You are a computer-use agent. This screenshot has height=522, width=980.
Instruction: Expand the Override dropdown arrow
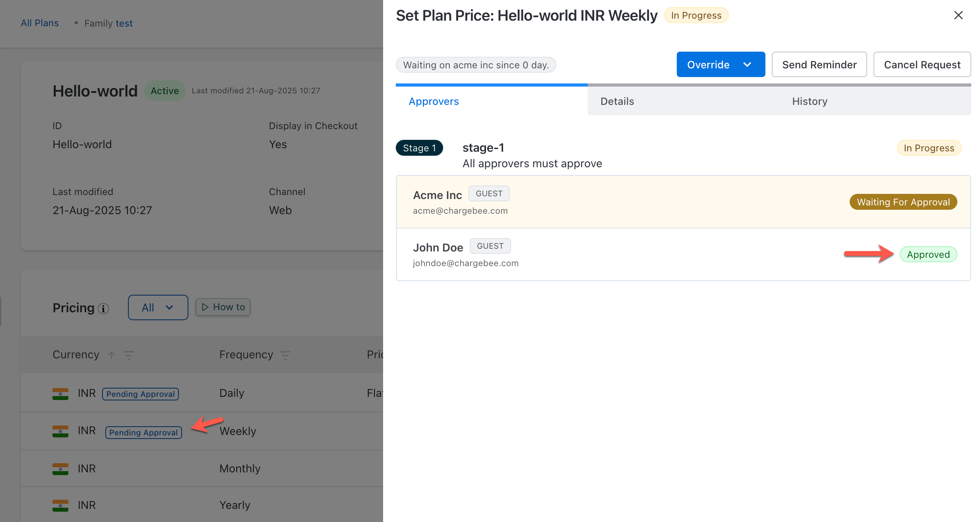click(747, 64)
